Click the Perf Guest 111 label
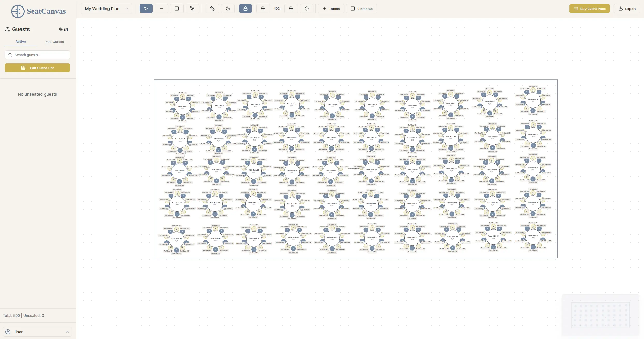This screenshot has height=339, width=644. pyautogui.click(x=219, y=126)
